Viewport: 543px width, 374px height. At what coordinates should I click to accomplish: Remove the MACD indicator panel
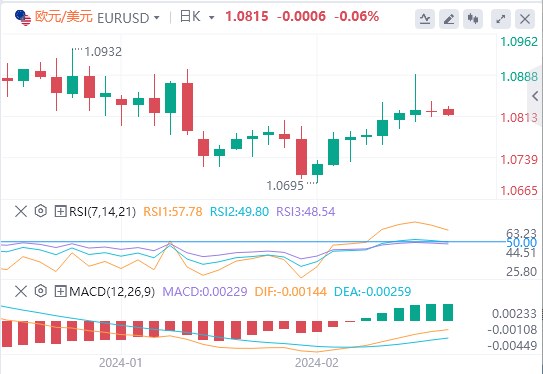coord(21,291)
